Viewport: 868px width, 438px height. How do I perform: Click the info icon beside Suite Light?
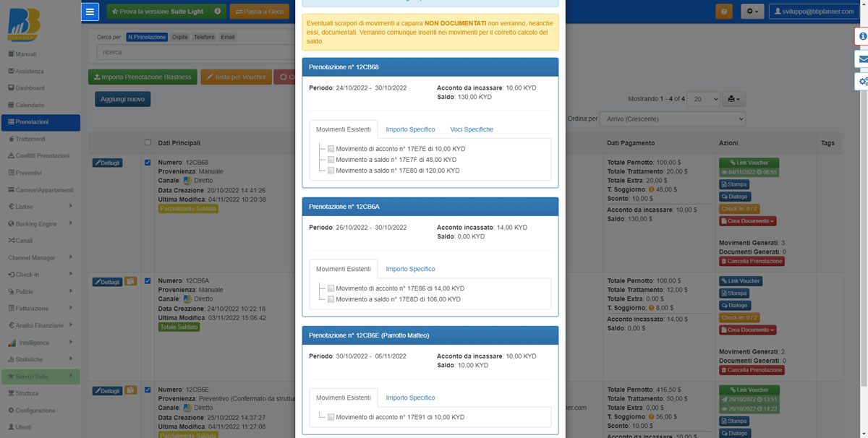(217, 12)
